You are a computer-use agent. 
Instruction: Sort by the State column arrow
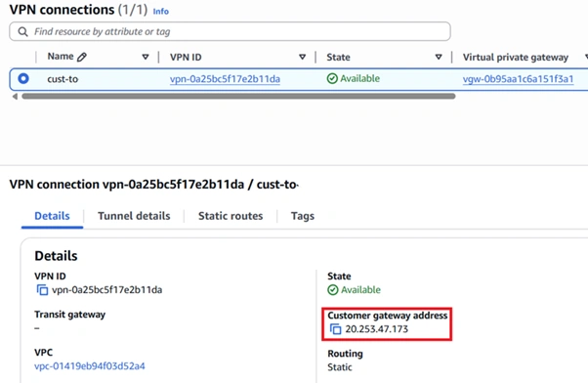tap(439, 57)
